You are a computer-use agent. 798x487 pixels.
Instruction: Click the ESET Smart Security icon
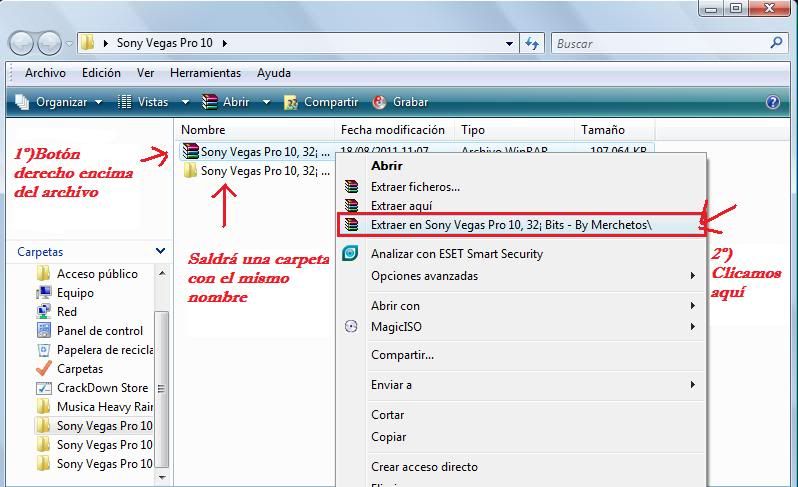pos(350,253)
